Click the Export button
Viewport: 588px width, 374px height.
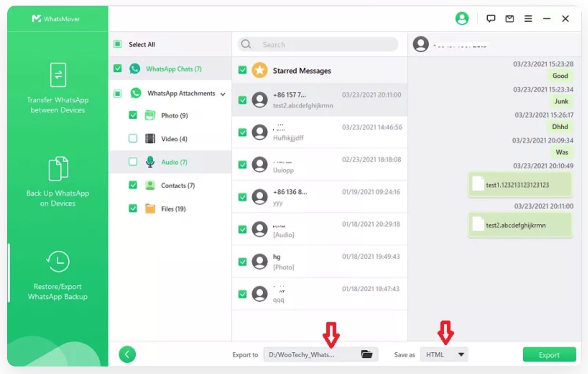click(x=549, y=355)
